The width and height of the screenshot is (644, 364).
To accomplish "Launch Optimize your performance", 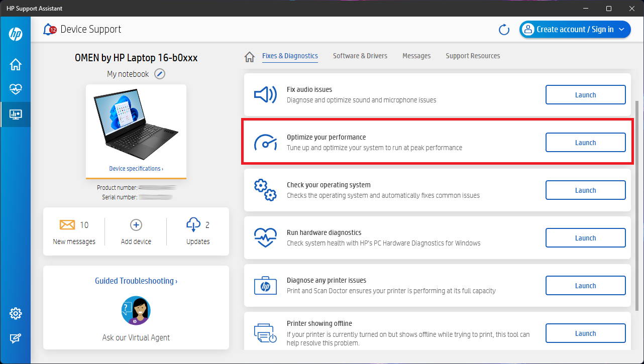I will tap(585, 143).
